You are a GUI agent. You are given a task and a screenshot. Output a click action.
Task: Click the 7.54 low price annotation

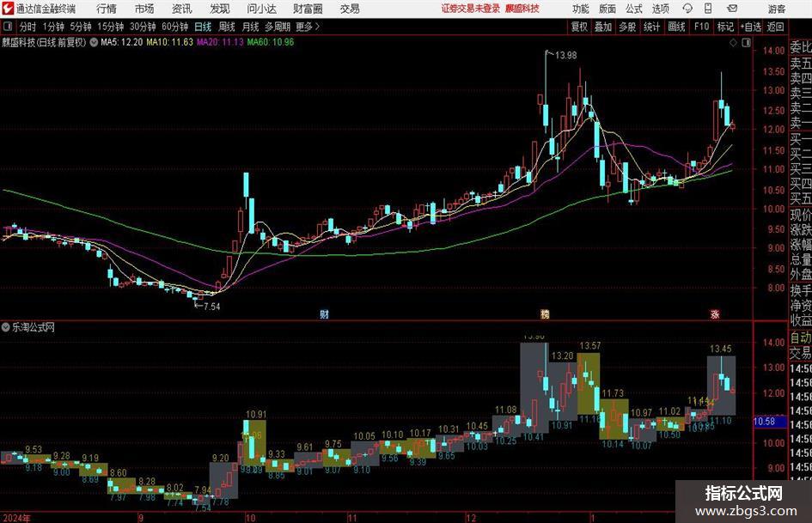(x=211, y=307)
